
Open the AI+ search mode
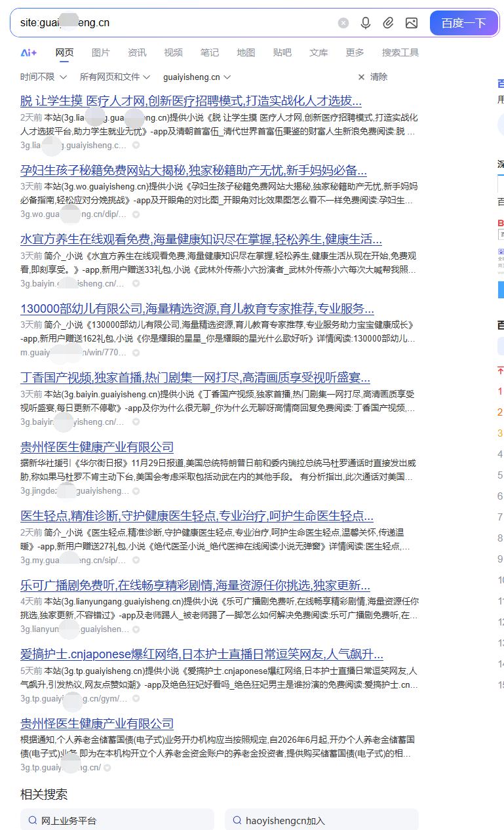(29, 52)
